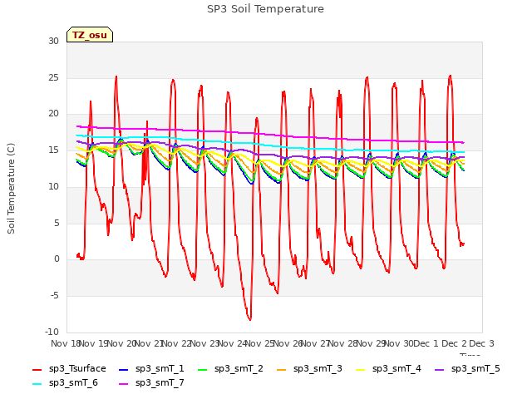Click the Dec 2 x-axis tick label

pyautogui.click(x=454, y=343)
